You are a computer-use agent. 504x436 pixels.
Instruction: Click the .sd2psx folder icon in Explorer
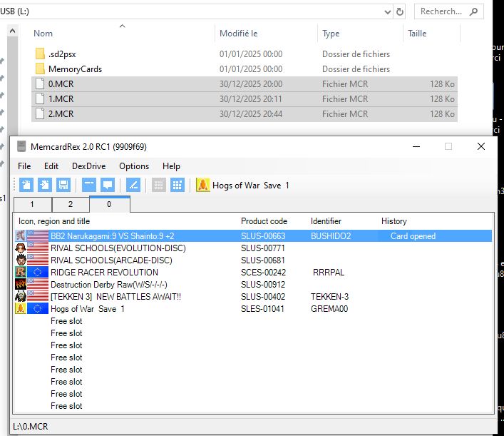(x=40, y=54)
